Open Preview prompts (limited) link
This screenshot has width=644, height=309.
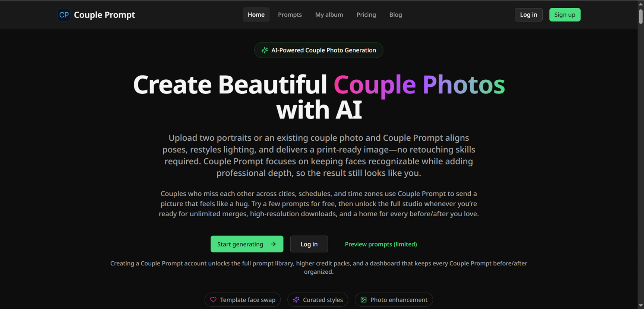(x=381, y=244)
